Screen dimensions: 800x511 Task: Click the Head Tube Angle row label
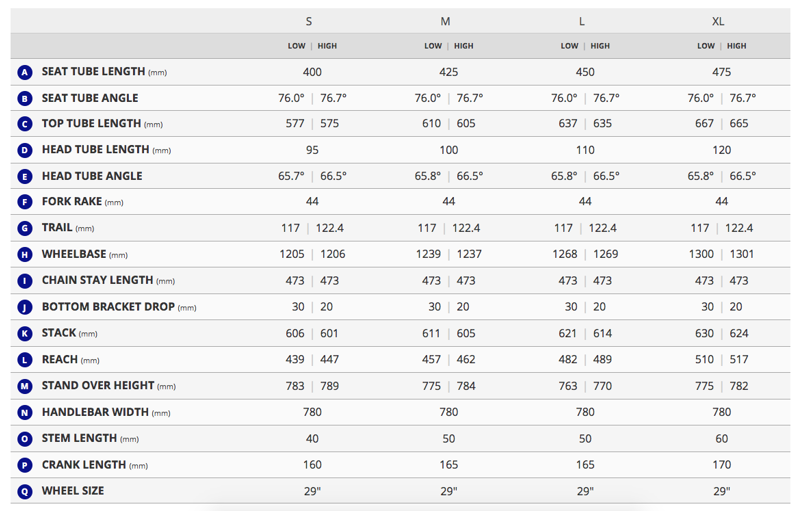(91, 176)
